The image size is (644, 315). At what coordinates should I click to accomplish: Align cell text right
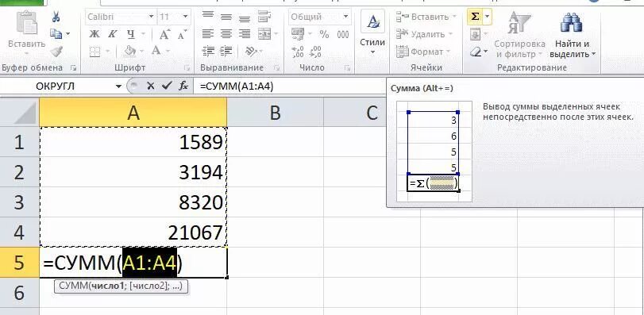coord(245,34)
